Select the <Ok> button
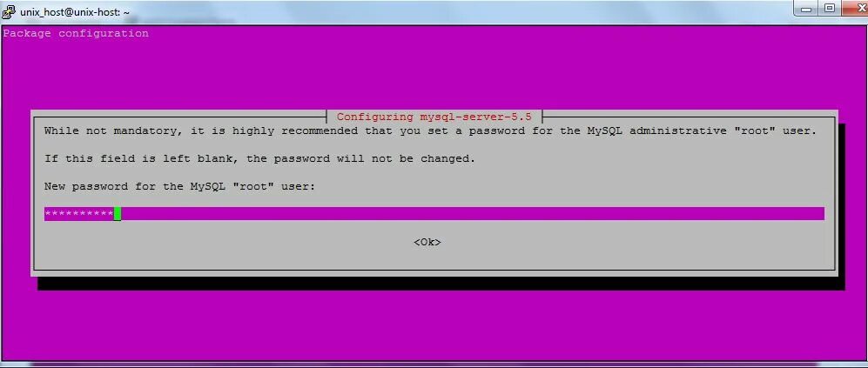 click(x=427, y=243)
